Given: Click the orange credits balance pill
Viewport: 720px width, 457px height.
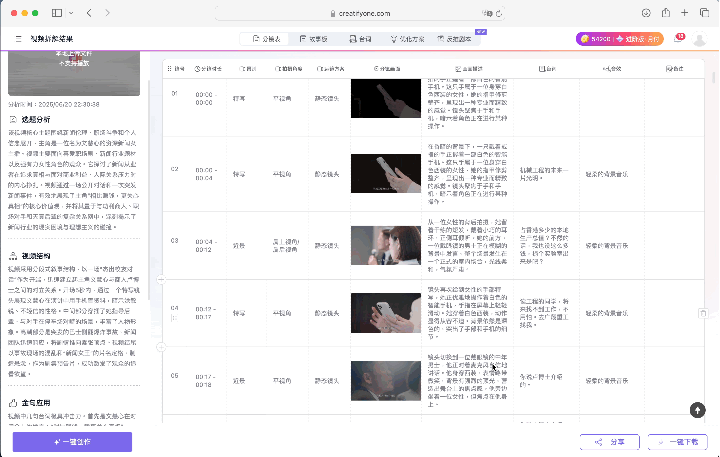Looking at the screenshot, I should click(x=618, y=39).
